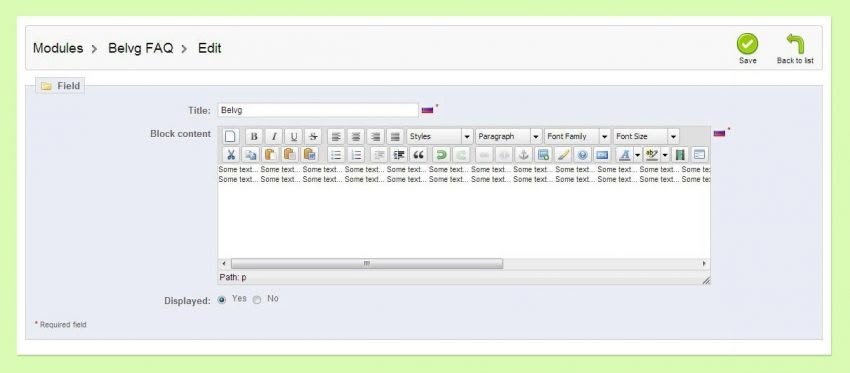Viewport: 850px width, 373px height.
Task: Click the green Undo arrow
Action: click(441, 155)
